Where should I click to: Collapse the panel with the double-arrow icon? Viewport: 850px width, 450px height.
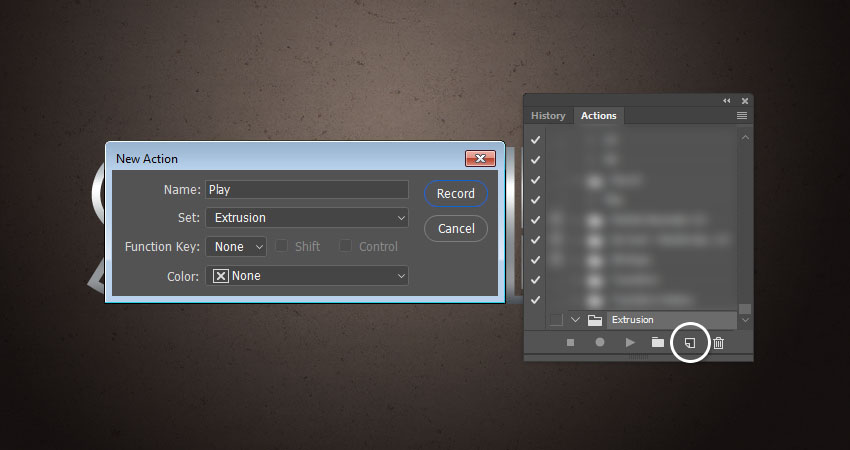(726, 101)
